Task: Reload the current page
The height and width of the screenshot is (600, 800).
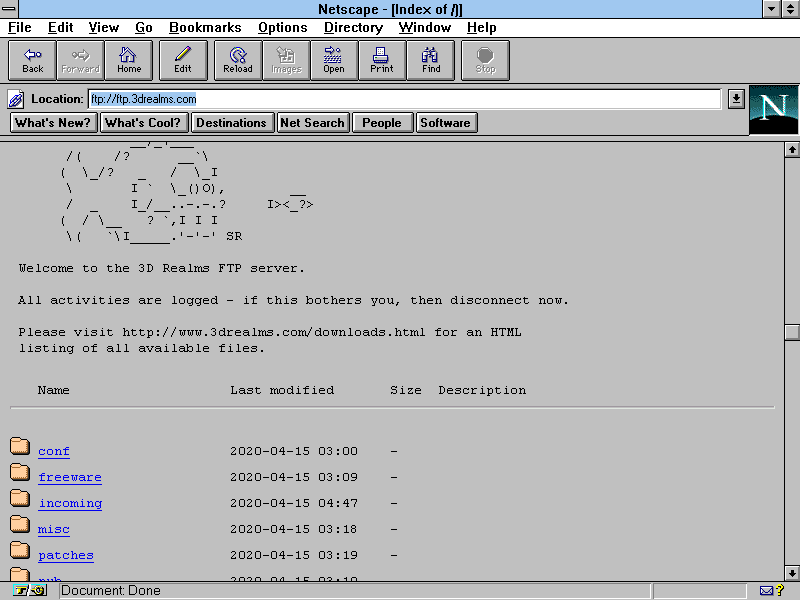Action: point(238,61)
